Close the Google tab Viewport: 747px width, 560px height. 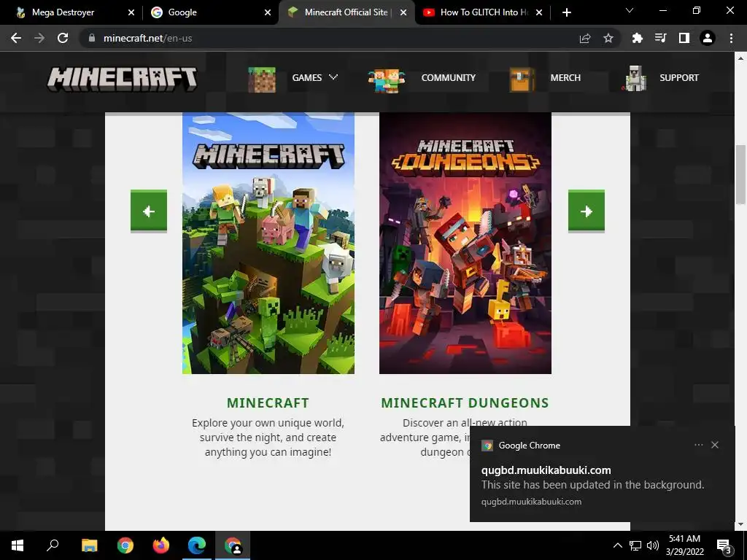pyautogui.click(x=268, y=12)
